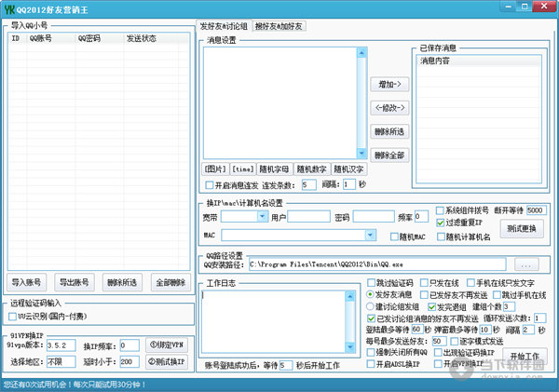The image size is (559, 392).
Task: Enable 强制关闭所有QQ checkbox
Action: [x=371, y=353]
